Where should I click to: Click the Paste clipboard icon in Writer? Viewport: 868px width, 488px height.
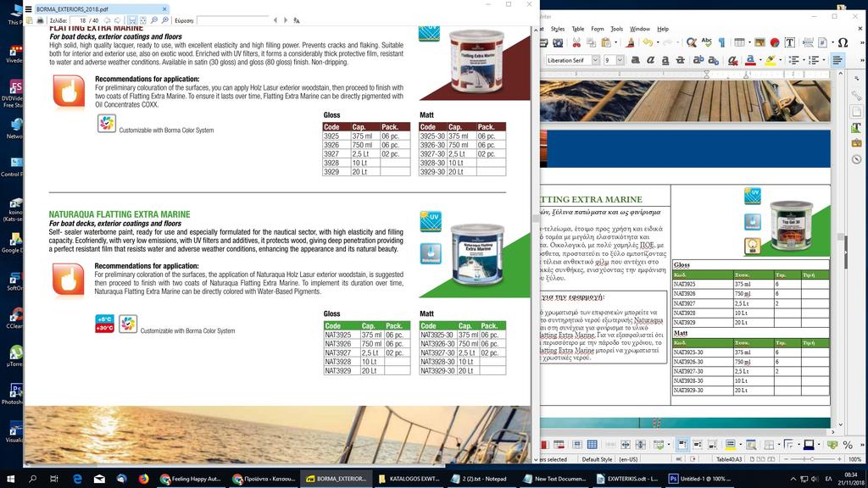tap(606, 42)
